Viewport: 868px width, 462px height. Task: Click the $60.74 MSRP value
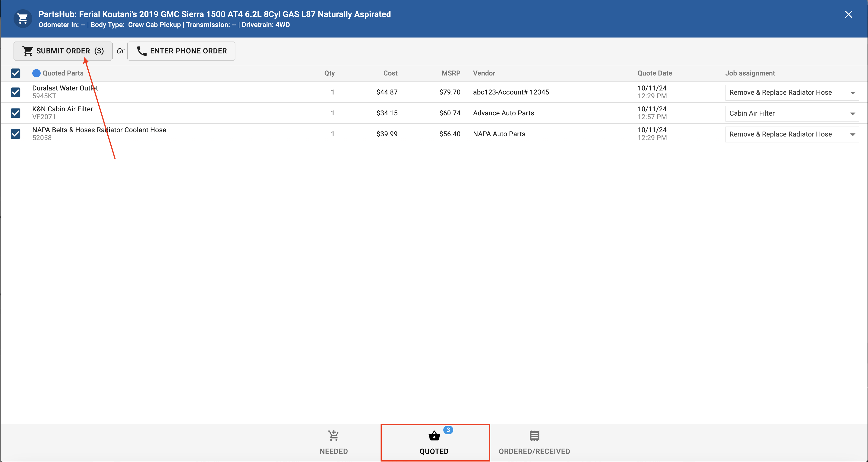[x=449, y=113]
